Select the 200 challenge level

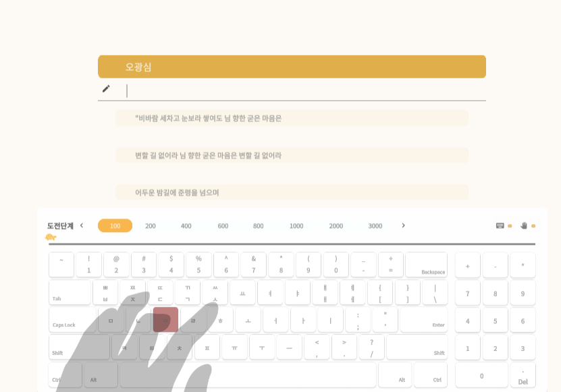[151, 227]
